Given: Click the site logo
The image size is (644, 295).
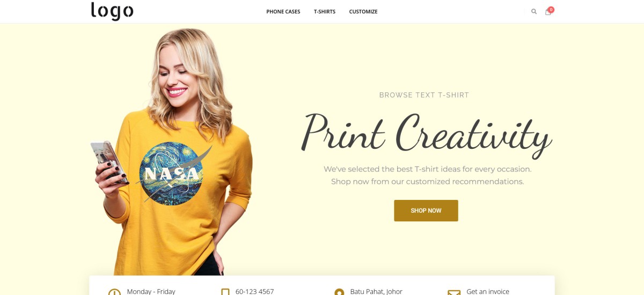Looking at the screenshot, I should pos(112,11).
